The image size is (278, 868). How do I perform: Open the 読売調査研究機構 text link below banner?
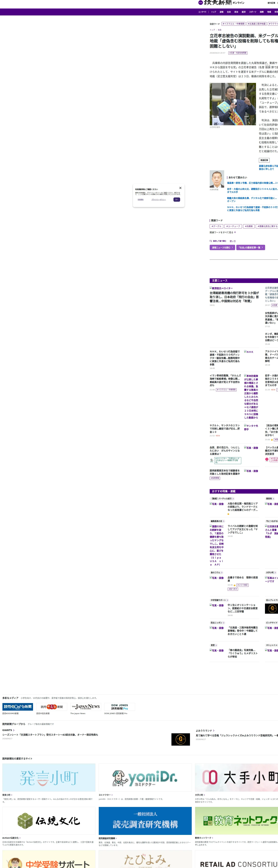pos(108,838)
